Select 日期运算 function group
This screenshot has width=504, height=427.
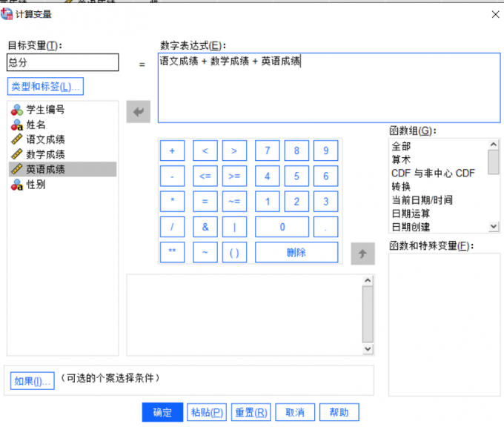[411, 213]
